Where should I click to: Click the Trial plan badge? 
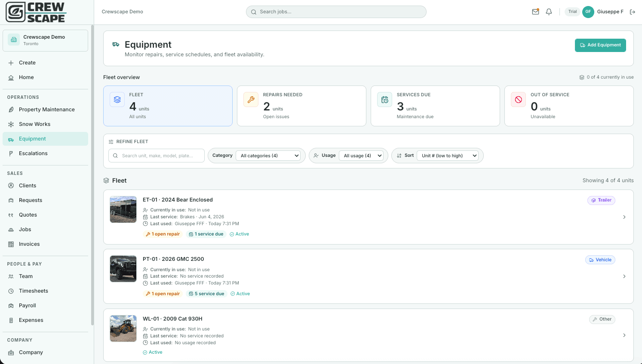[x=572, y=12]
